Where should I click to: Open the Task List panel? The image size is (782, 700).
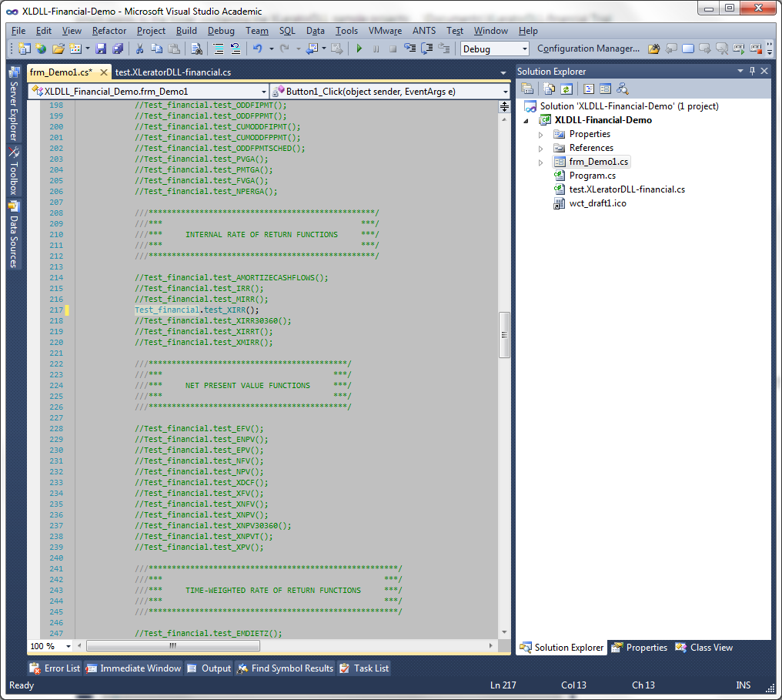pos(365,668)
